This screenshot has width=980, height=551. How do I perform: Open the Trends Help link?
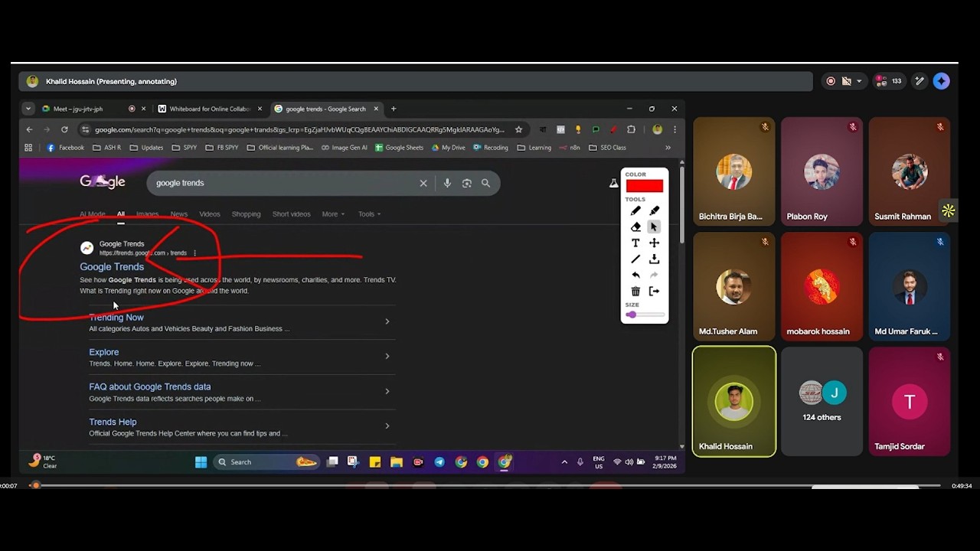tap(113, 422)
